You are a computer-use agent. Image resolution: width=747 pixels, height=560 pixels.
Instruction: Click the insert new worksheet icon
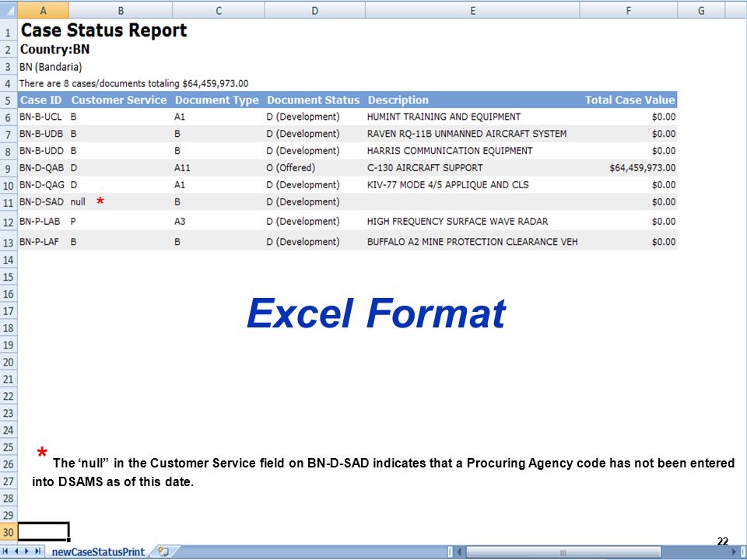click(163, 552)
